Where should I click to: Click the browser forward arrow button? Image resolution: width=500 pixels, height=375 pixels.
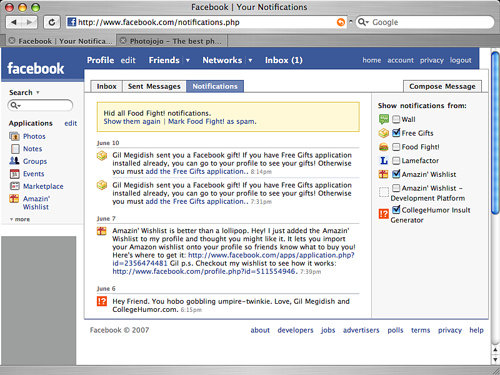[29, 22]
